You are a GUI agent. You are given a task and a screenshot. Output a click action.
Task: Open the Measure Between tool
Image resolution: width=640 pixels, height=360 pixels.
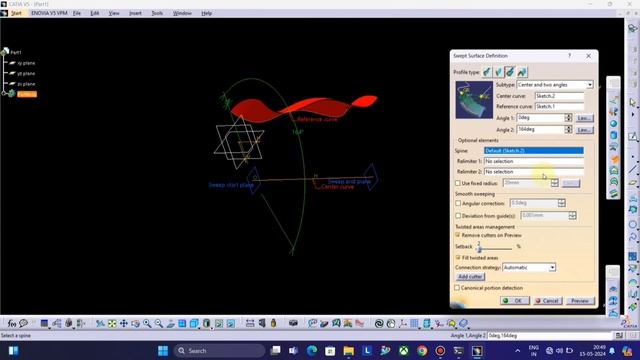tap(250, 324)
